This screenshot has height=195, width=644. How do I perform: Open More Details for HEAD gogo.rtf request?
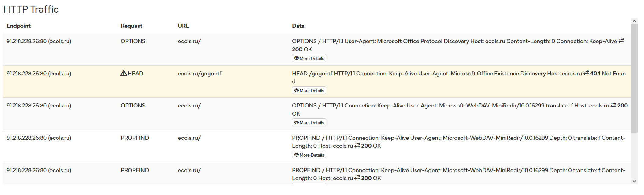[x=309, y=91]
